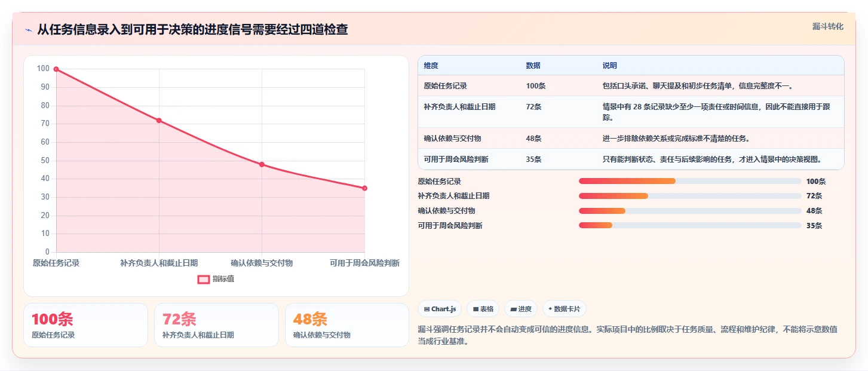Click the 0 y-axis tick label
This screenshot has height=371, width=868.
[47, 252]
